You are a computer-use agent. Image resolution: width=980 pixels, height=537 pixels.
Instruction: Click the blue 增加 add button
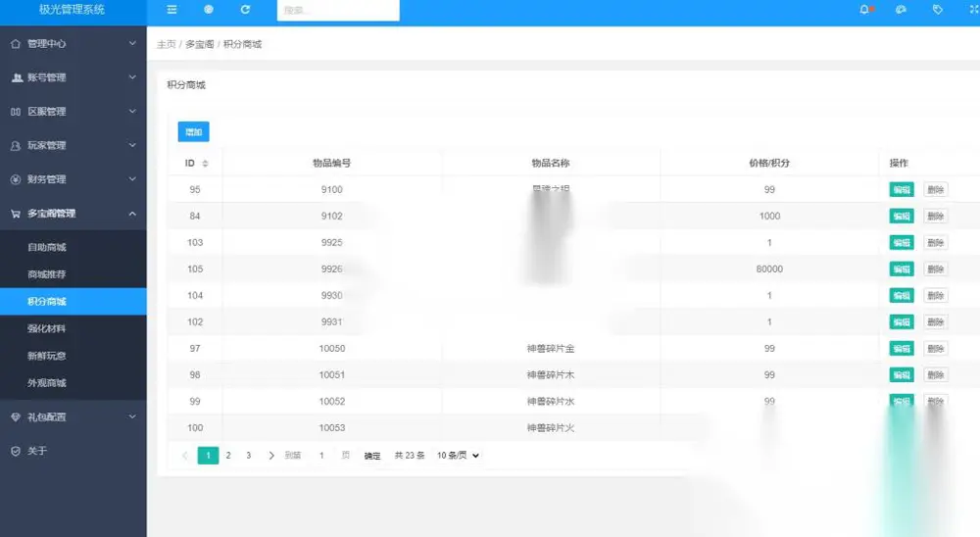coord(194,132)
